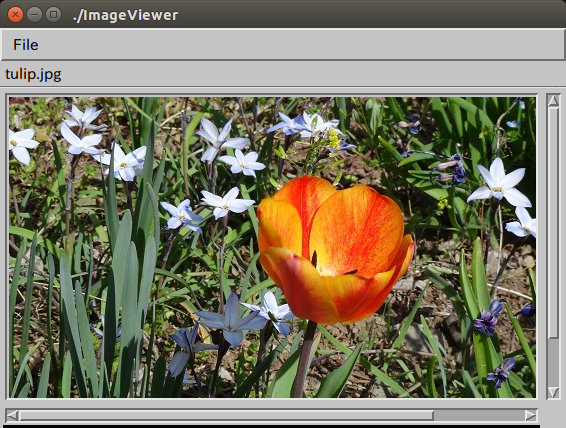Click the empty vertical scrollbar trough below thumb

(553, 362)
